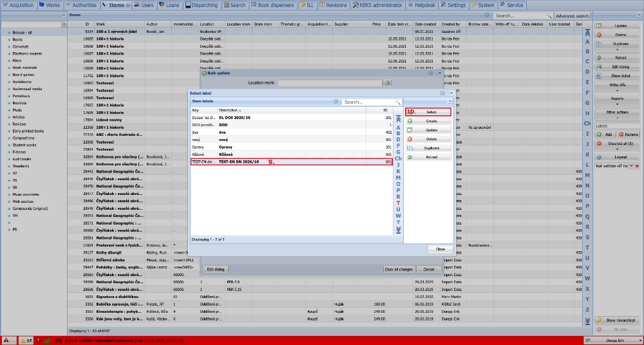Collapse the Select label side panel with double-arrow
The width and height of the screenshot is (644, 345).
450,101
